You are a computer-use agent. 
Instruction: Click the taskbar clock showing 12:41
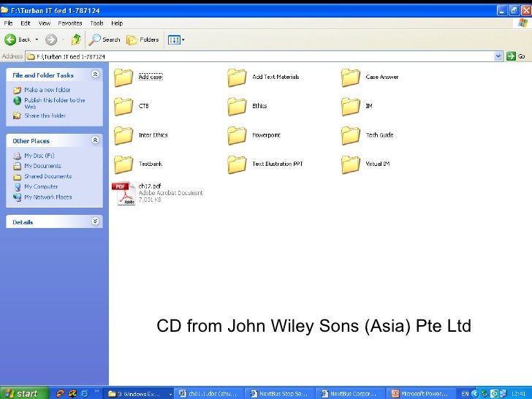click(x=518, y=394)
